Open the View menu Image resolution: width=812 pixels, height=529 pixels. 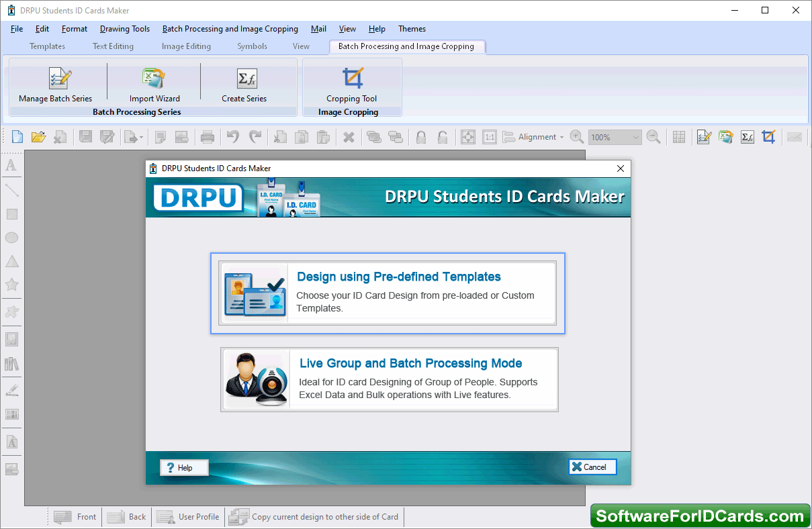(347, 29)
